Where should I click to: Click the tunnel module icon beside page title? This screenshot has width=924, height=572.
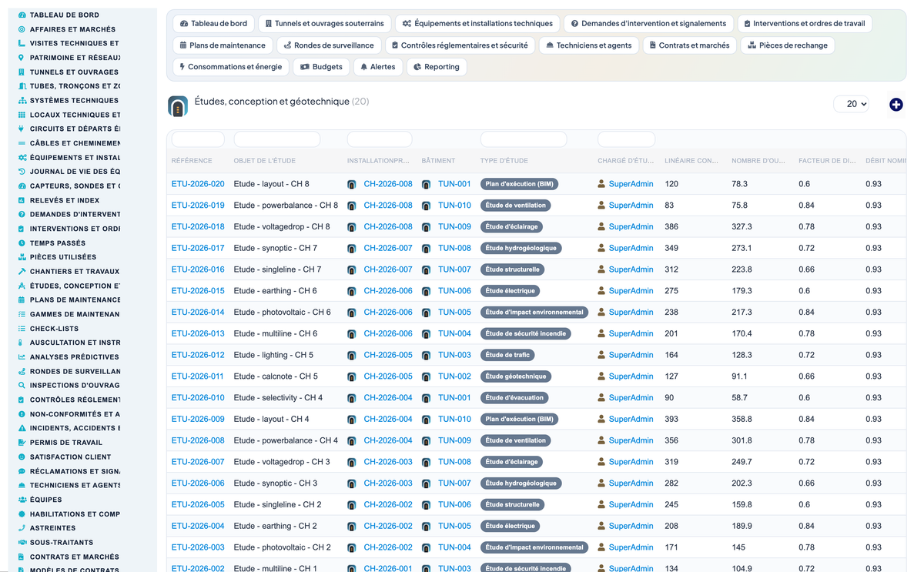tap(178, 106)
